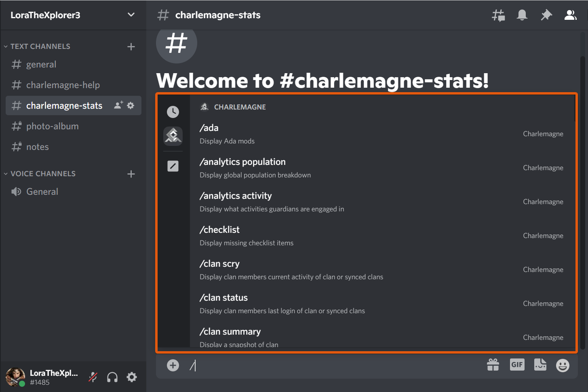The height and width of the screenshot is (392, 588).
Task: Toggle microphone mute in user panel
Action: (x=93, y=377)
